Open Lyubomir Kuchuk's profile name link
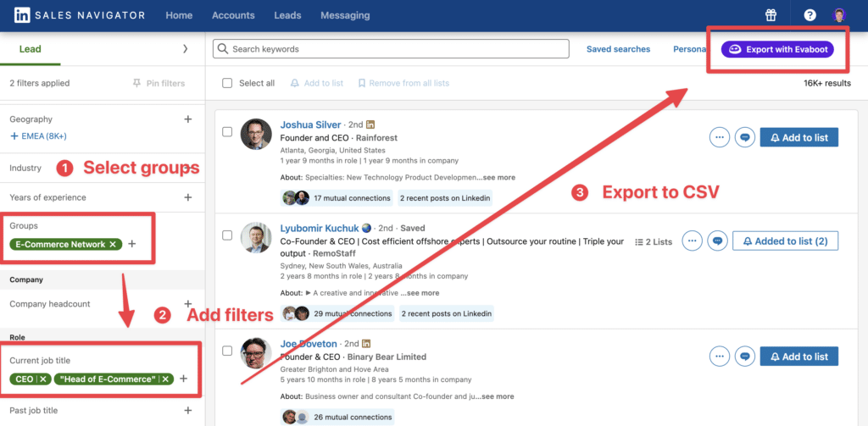The width and height of the screenshot is (868, 426). coord(320,228)
